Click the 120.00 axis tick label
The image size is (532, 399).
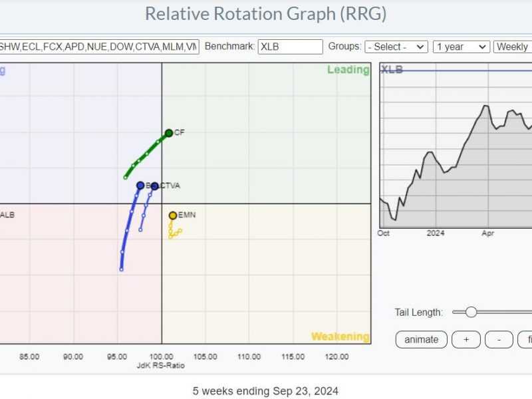click(x=336, y=356)
